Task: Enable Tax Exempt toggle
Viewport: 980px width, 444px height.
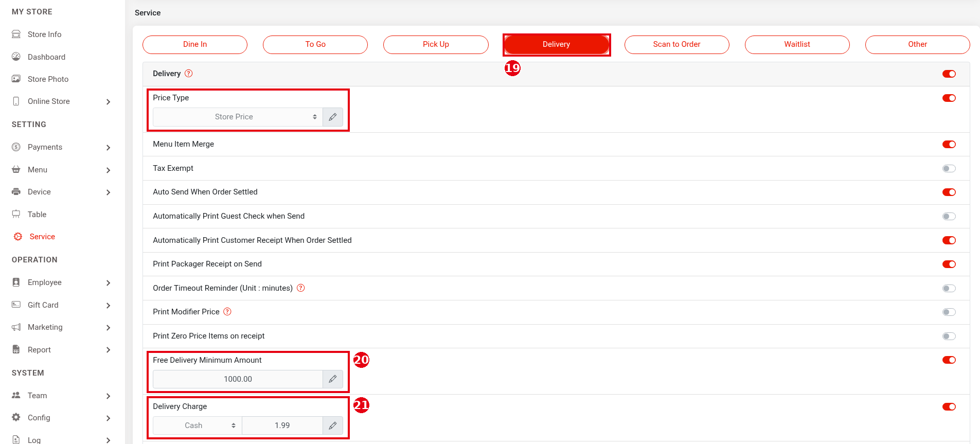Action: click(949, 168)
